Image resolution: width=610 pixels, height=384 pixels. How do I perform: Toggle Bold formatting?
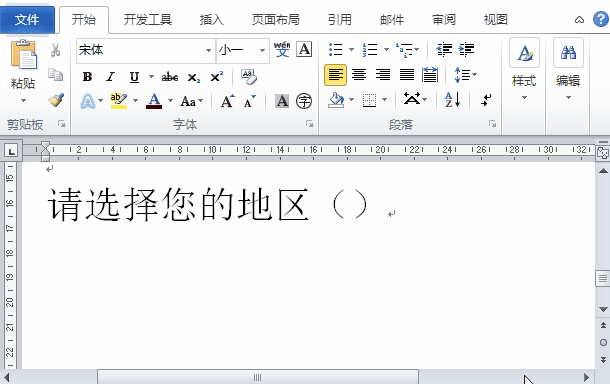point(88,77)
